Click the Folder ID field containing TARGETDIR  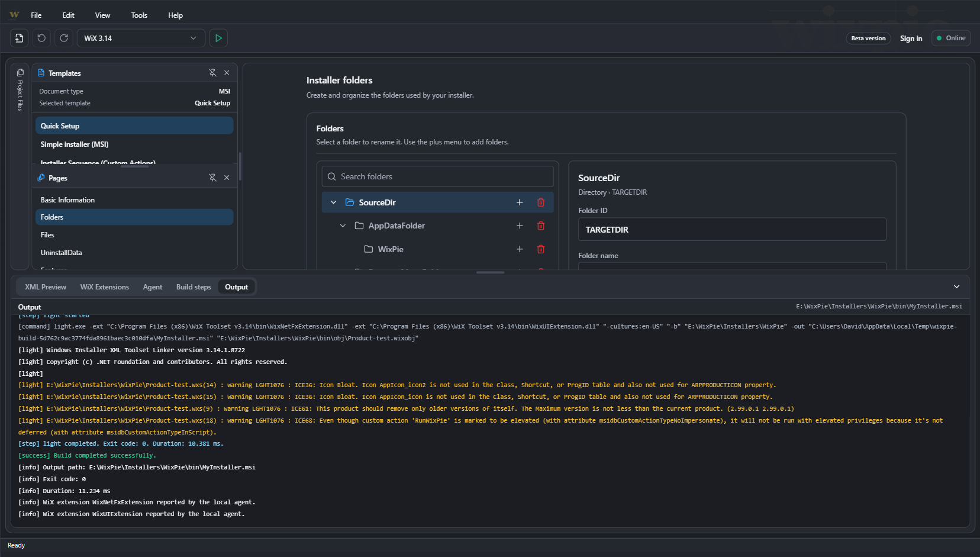(x=732, y=230)
